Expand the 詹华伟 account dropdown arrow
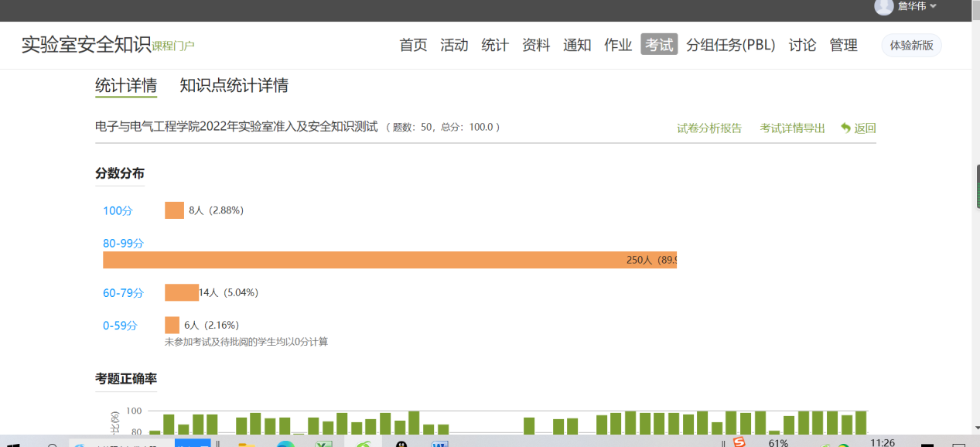 click(933, 7)
